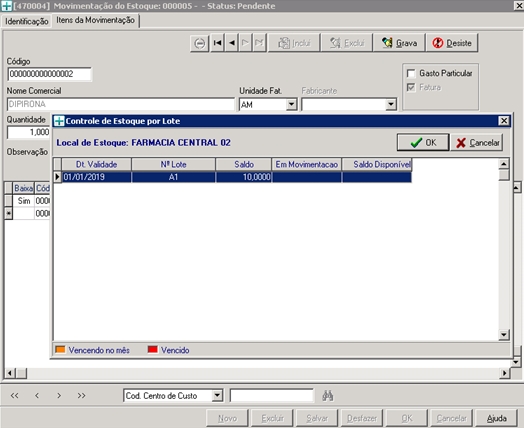Select the Itens da Movimentação tab

95,20
